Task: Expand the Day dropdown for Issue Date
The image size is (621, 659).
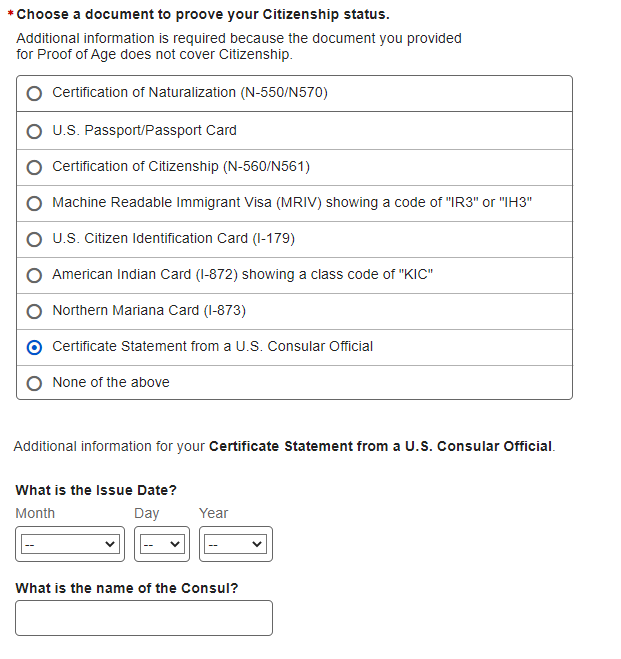Action: [x=161, y=544]
